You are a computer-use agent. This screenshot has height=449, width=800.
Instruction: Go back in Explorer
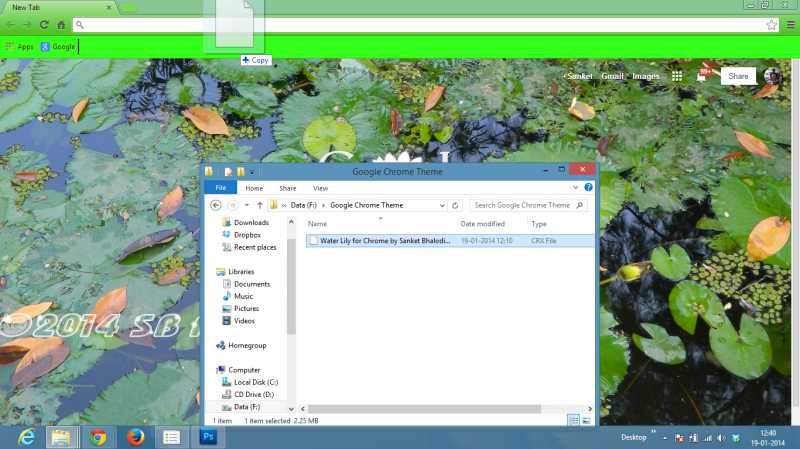(216, 205)
